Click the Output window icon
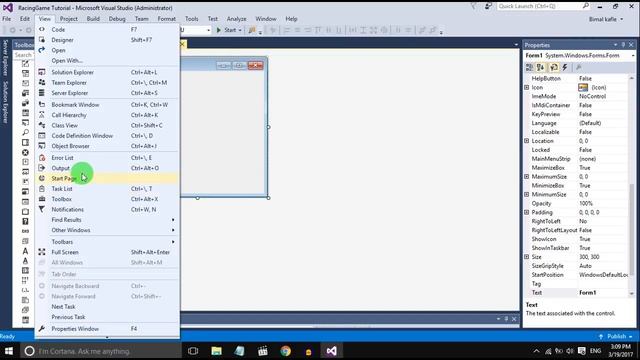This screenshot has width=640, height=360. (42, 168)
